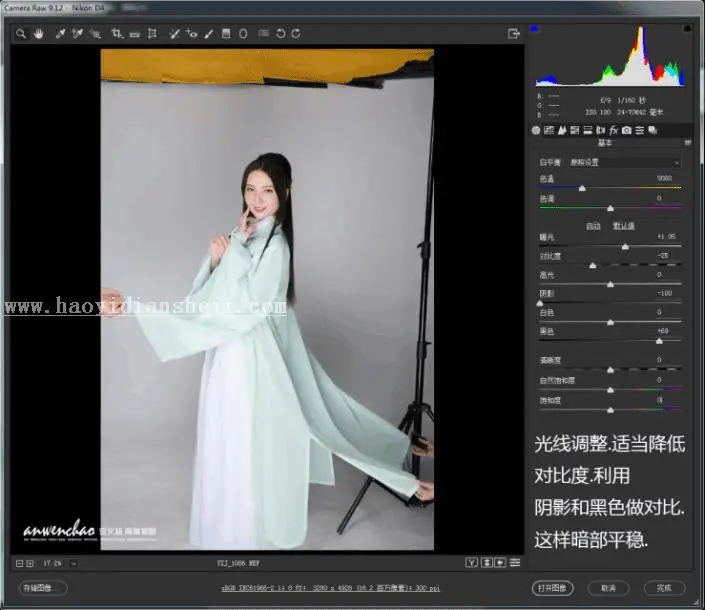This screenshot has height=610, width=705.
Task: Select the Graduated Filter tool
Action: (x=226, y=34)
